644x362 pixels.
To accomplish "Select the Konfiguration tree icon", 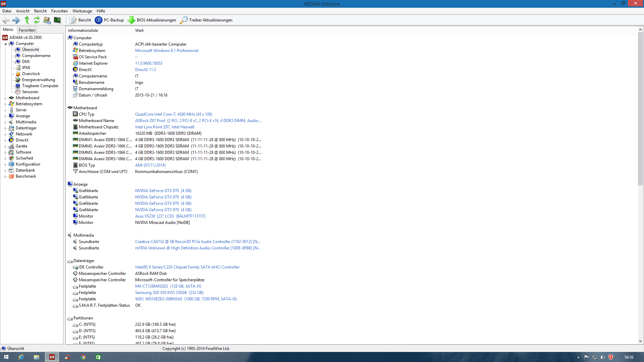I will click(11, 164).
